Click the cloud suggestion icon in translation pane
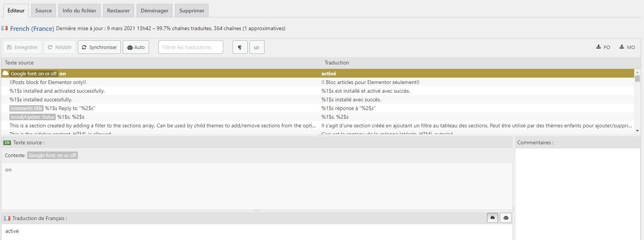The image size is (644, 240). (492, 218)
